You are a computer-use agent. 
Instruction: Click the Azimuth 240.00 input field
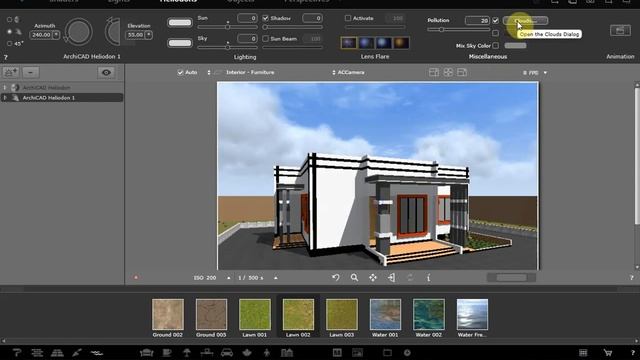tap(41, 35)
